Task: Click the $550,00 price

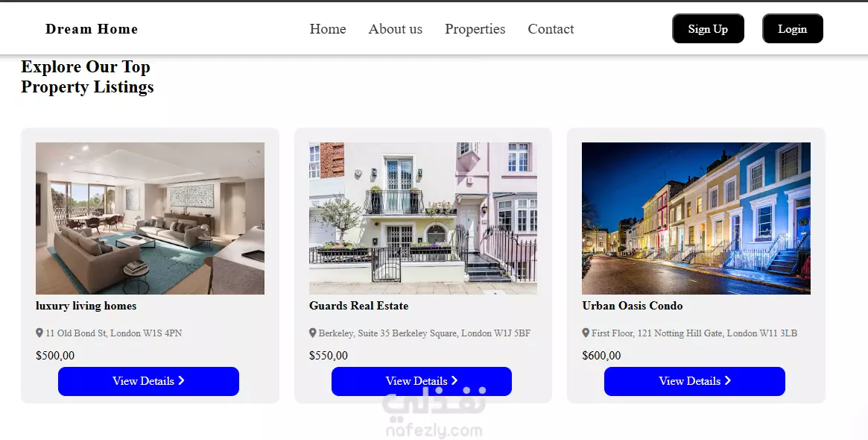Action: [329, 356]
